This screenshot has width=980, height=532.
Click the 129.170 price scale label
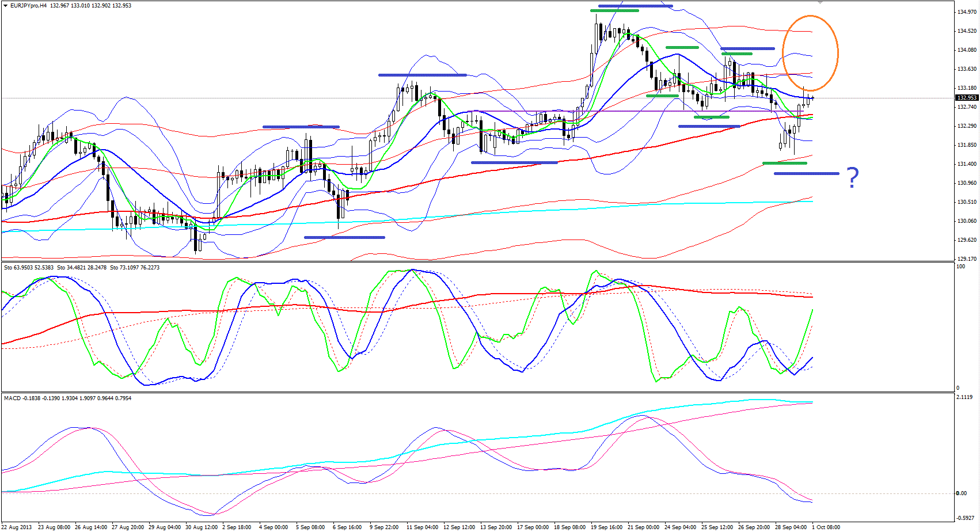coord(966,259)
